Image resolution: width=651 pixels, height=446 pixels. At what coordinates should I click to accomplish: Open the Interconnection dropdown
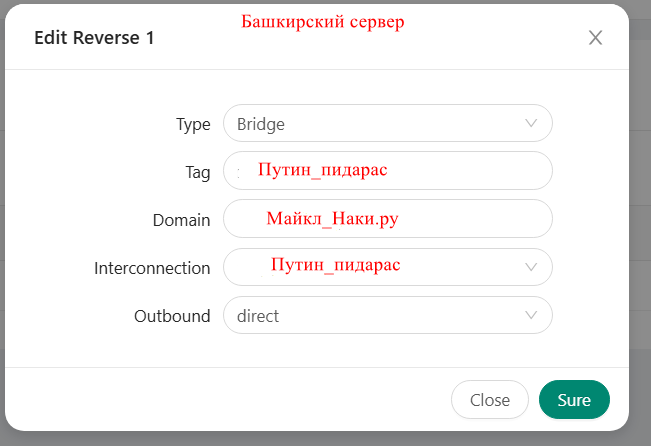388,267
